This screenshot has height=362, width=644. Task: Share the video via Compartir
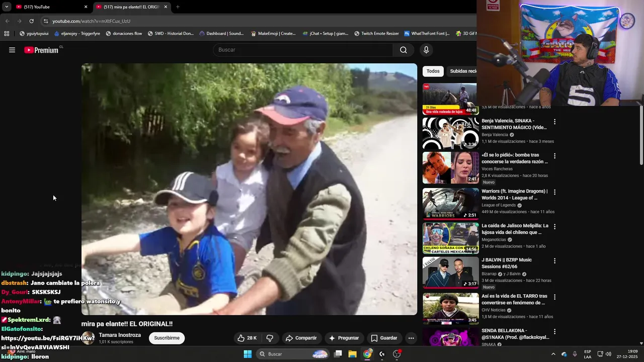pos(301,338)
